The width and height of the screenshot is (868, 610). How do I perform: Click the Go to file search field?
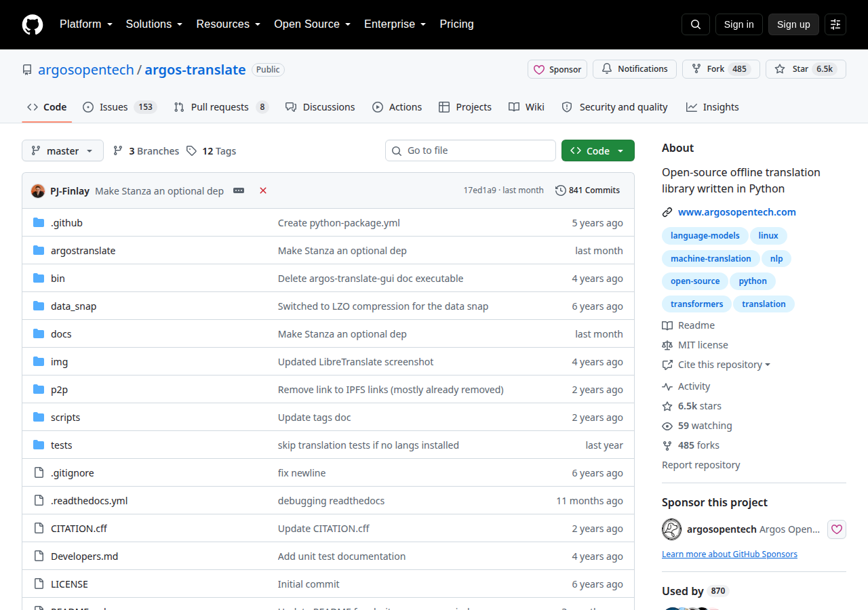pos(471,150)
